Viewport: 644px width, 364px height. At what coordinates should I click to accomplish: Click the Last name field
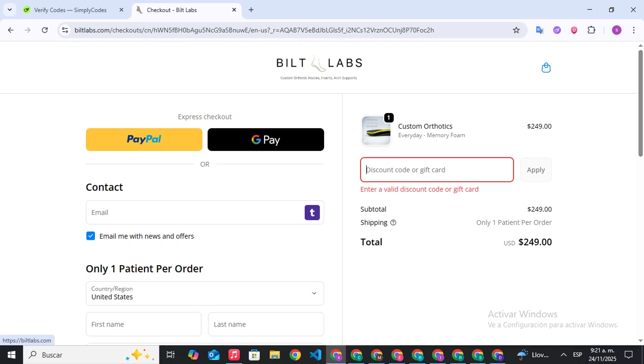click(x=266, y=324)
